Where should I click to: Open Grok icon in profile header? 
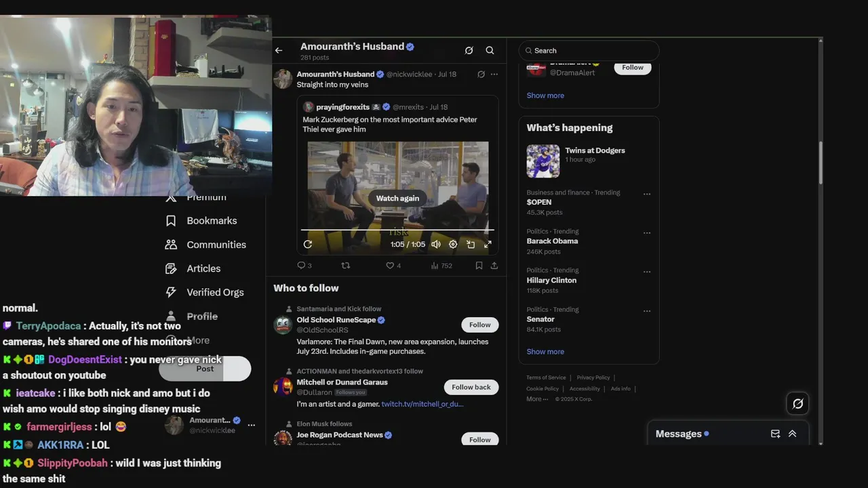pyautogui.click(x=469, y=51)
